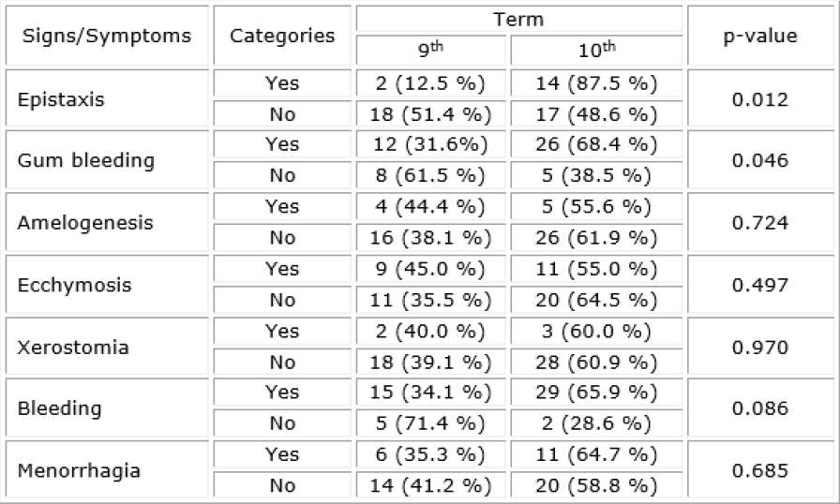The width and height of the screenshot is (840, 504).
Task: Click the 0.046 p-value for Gum bleeding
Action: click(760, 160)
